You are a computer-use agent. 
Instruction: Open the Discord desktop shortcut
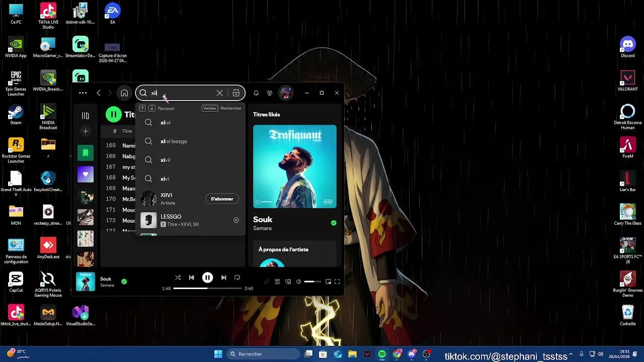pos(628,48)
